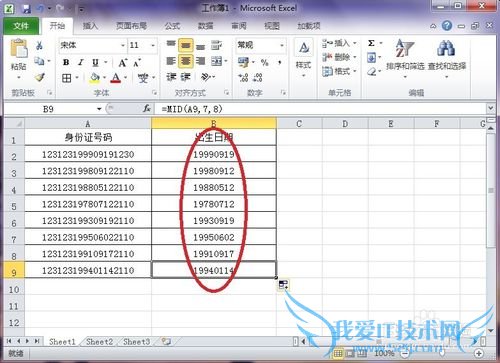The height and width of the screenshot is (363, 500).
Task: Apply the red font color A
Action: (116, 78)
